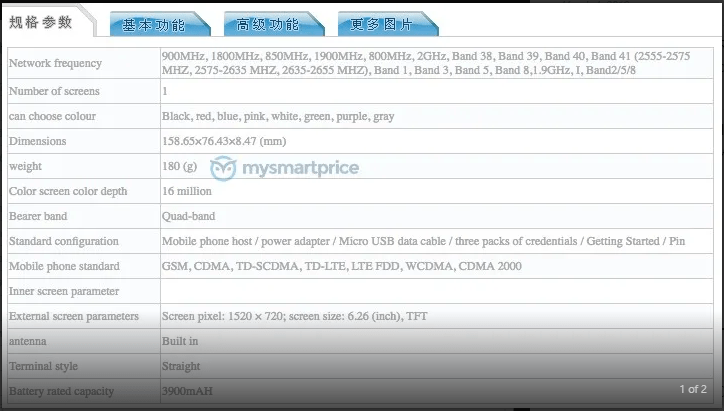This screenshot has width=724, height=411.
Task: Click the 'Battery rated capacity' label
Action: pyautogui.click(x=61, y=391)
